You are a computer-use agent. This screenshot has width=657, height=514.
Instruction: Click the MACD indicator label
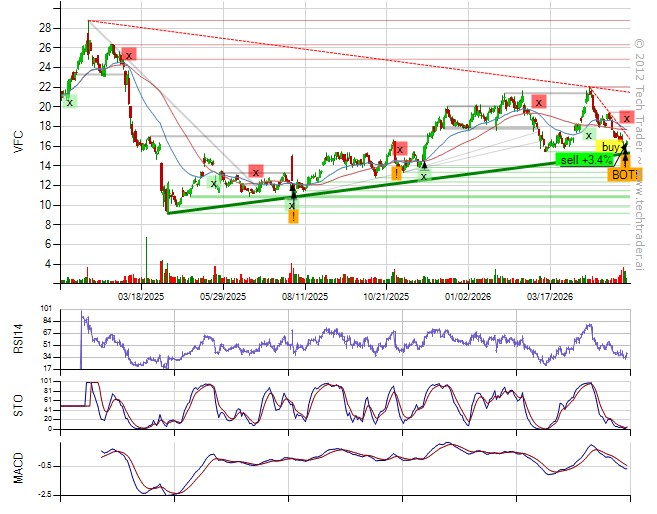coord(18,468)
